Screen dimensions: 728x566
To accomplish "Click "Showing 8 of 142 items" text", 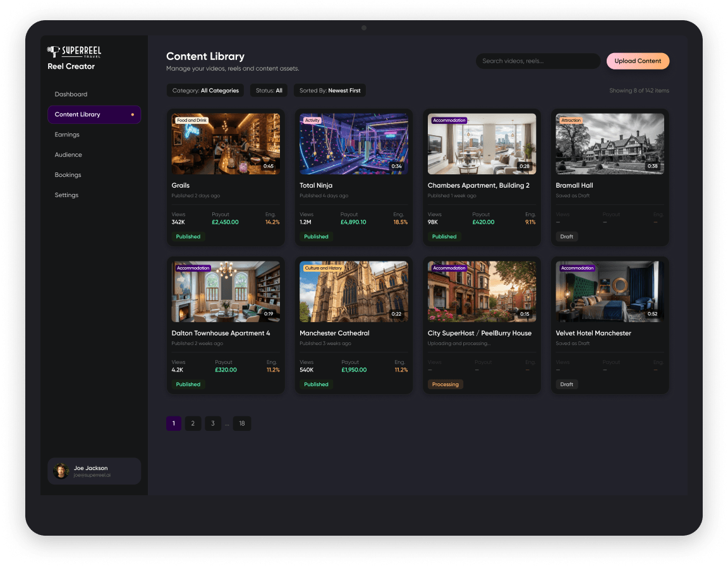I will click(639, 90).
